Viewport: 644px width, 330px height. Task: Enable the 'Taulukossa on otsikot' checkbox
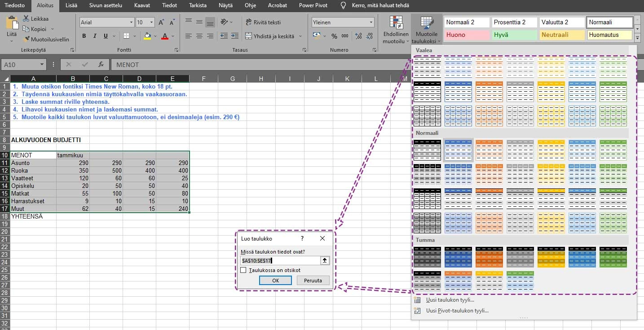click(x=243, y=270)
